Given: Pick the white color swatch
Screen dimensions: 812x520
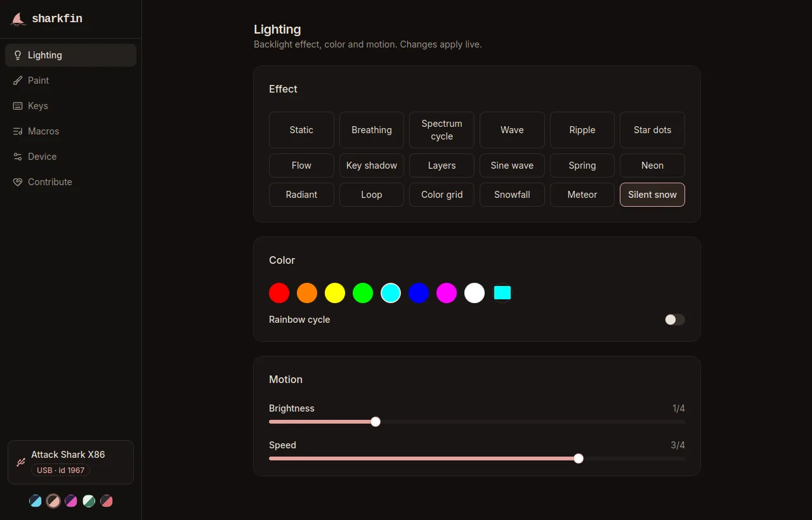Looking at the screenshot, I should pos(475,293).
